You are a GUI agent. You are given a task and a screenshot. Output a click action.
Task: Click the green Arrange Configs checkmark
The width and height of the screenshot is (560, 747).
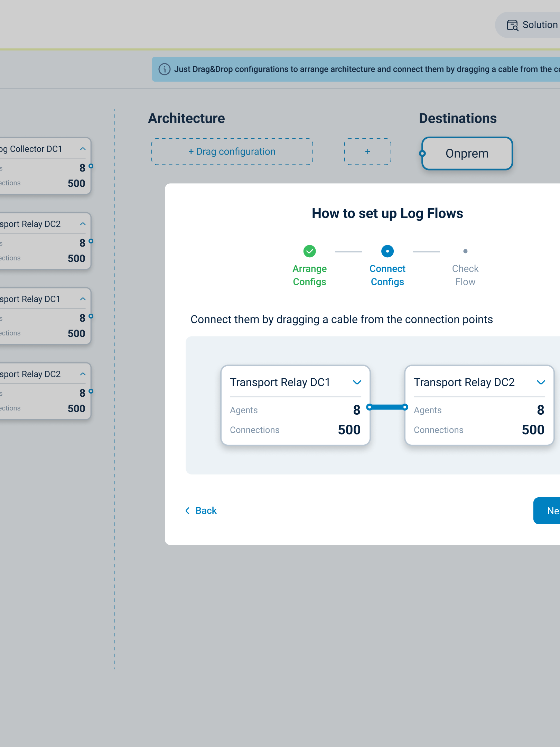click(x=309, y=251)
